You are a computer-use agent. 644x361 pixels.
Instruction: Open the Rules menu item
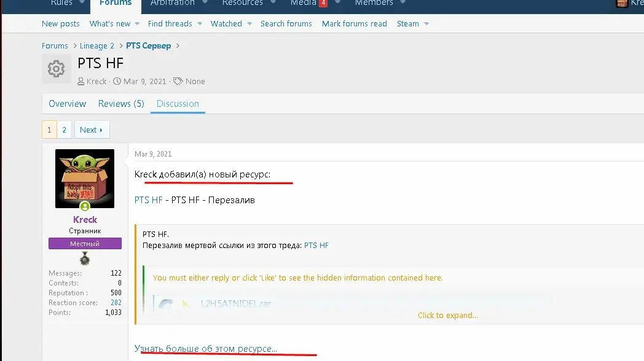pyautogui.click(x=61, y=3)
